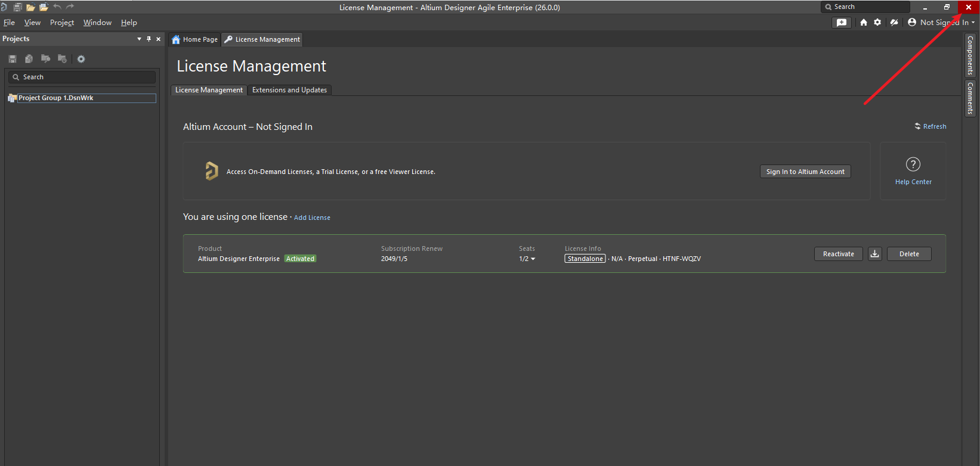Switch to the Home Page tab
The image size is (980, 466).
pyautogui.click(x=195, y=39)
